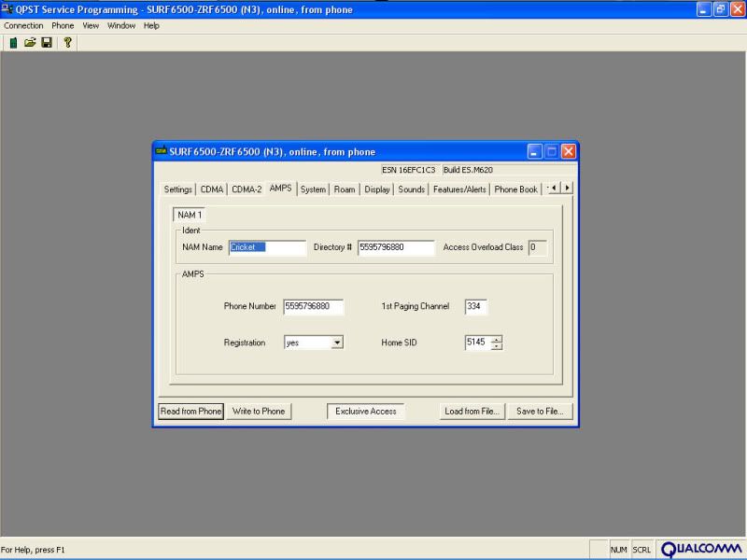Click Save to File button
The image size is (747, 560).
(x=540, y=412)
